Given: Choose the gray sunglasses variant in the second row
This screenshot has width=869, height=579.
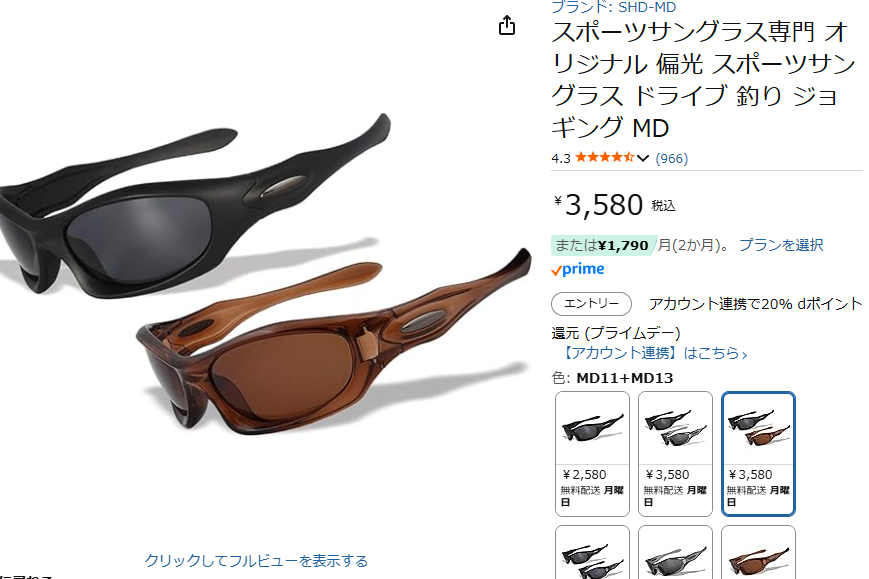Looking at the screenshot, I should coord(675,552).
